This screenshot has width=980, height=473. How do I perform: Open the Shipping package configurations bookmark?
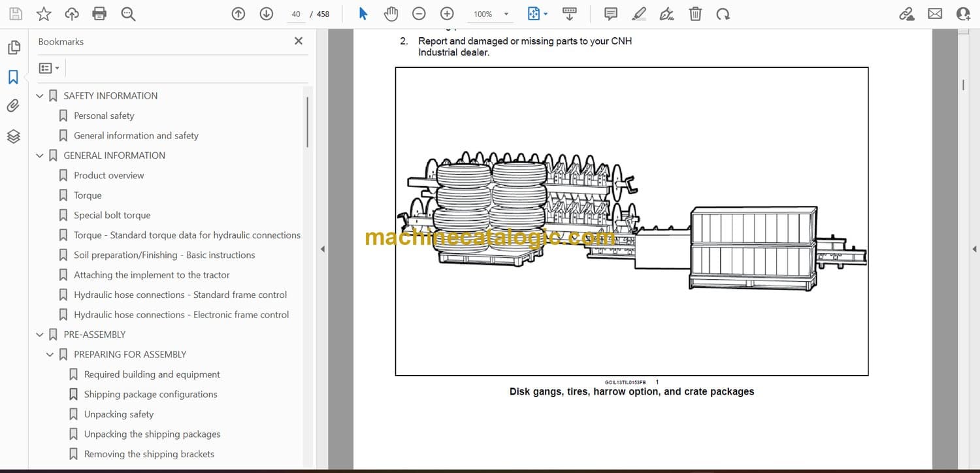[x=150, y=395]
